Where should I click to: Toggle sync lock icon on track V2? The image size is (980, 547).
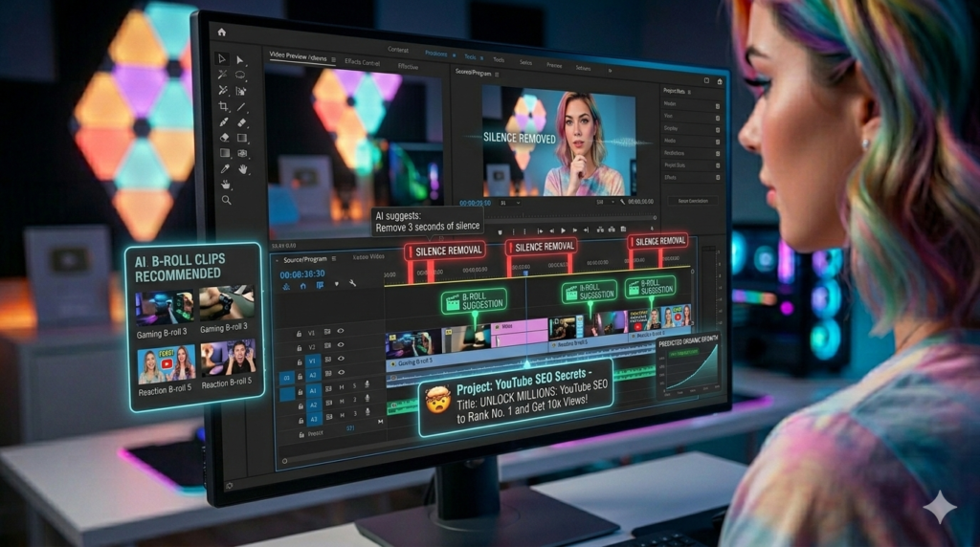pyautogui.click(x=327, y=345)
